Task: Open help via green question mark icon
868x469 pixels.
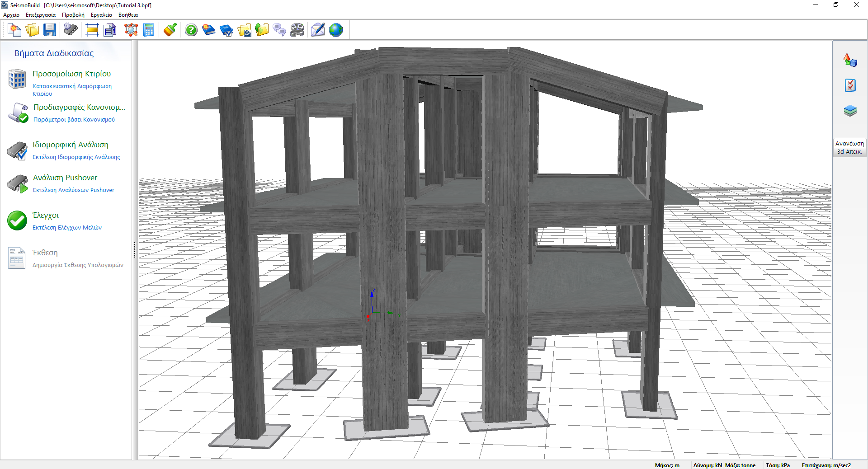Action: coord(191,30)
